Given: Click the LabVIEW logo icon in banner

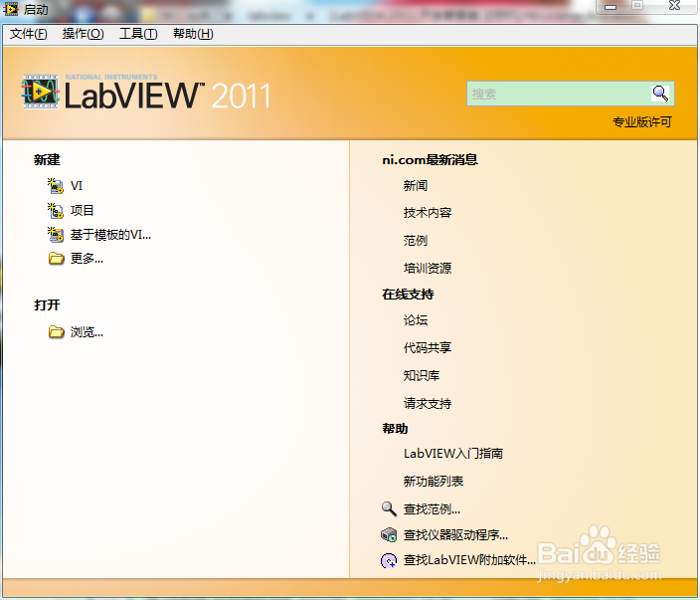Looking at the screenshot, I should tap(41, 92).
